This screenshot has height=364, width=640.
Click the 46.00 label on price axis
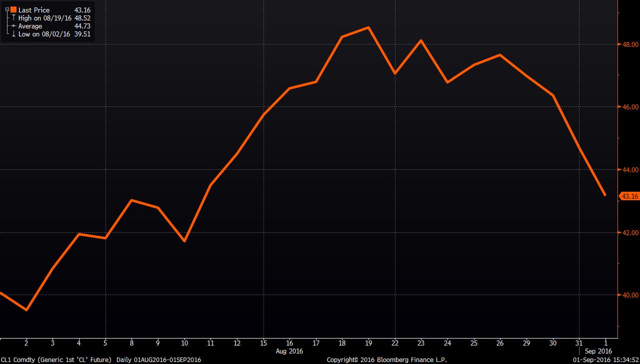(x=630, y=107)
